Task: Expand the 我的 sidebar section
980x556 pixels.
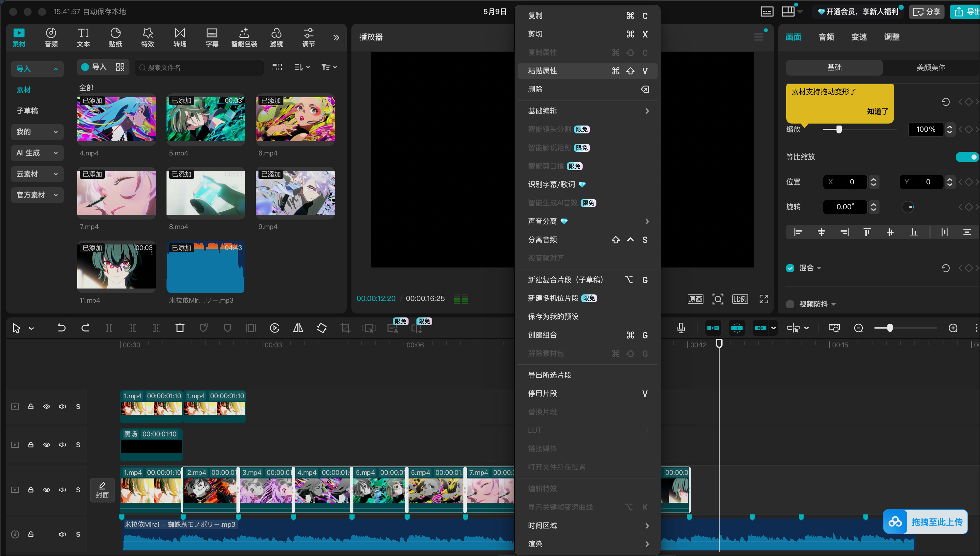Action: 37,132
